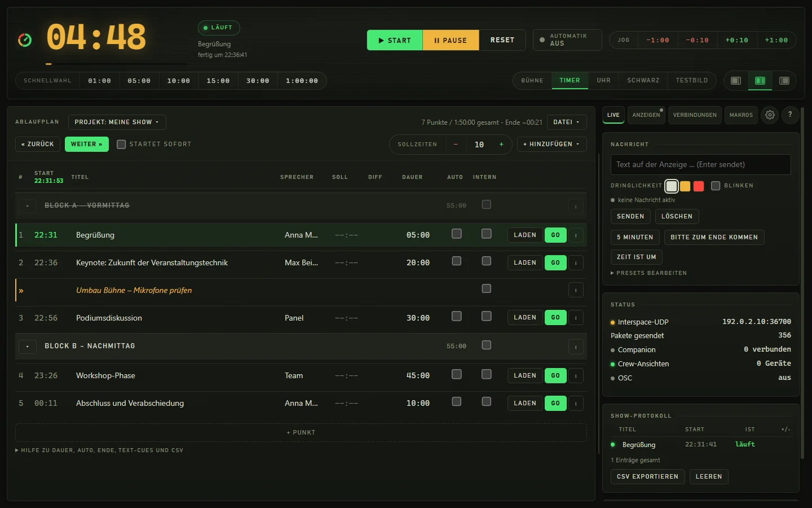Screen dimensions: 812x508
Task: Select the right-panel layout icon
Action: (x=784, y=81)
